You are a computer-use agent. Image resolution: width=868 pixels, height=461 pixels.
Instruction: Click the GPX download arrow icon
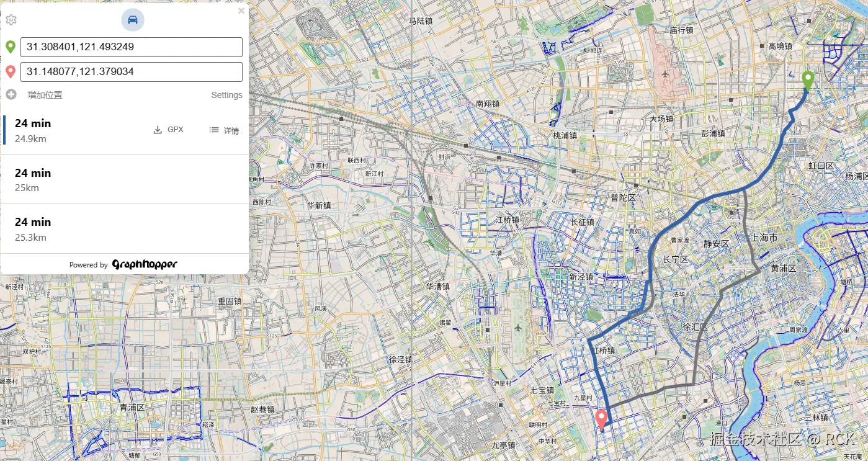pos(158,130)
